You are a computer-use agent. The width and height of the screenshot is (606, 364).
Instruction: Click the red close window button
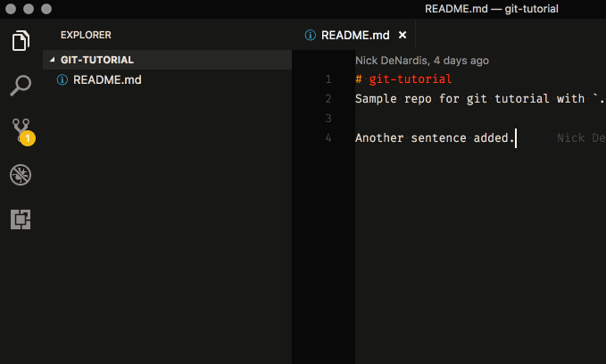point(11,9)
